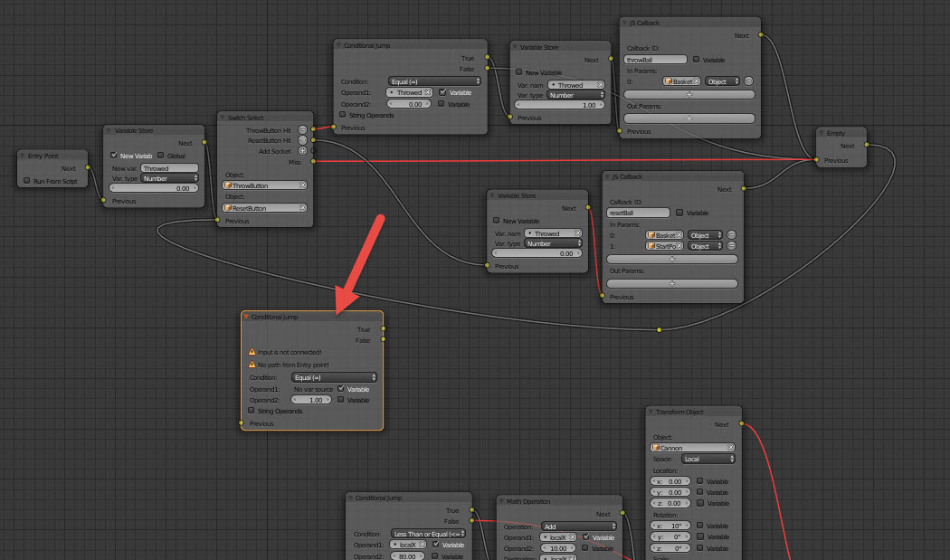This screenshot has width=950, height=560.
Task: Click the Add Socket plus icon
Action: pos(302,151)
